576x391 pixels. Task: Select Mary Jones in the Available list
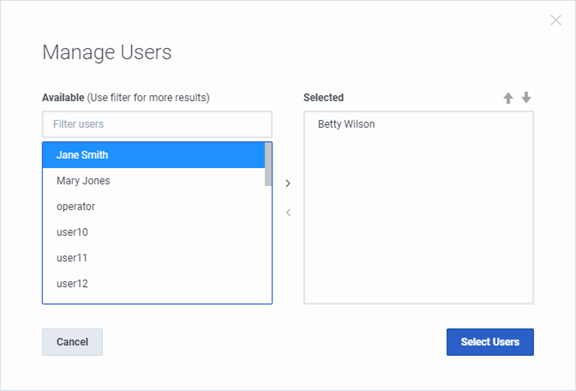coord(154,181)
